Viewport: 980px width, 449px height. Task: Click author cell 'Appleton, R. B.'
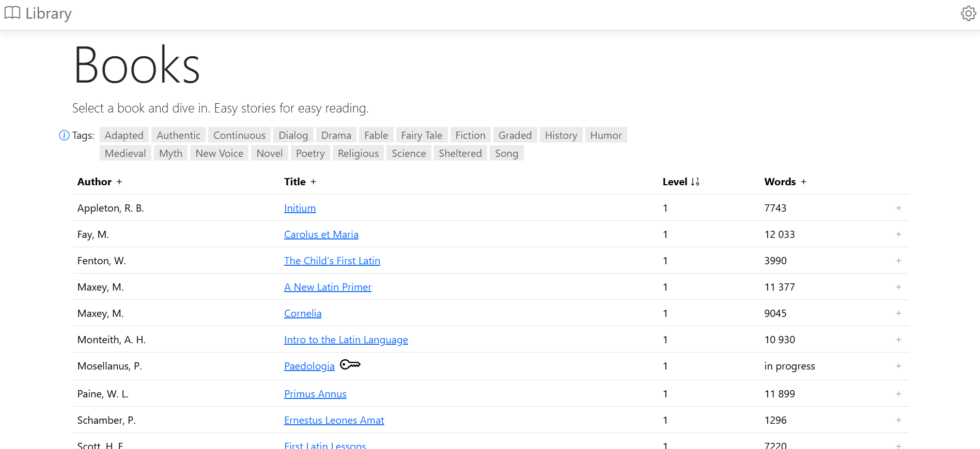[x=111, y=208]
